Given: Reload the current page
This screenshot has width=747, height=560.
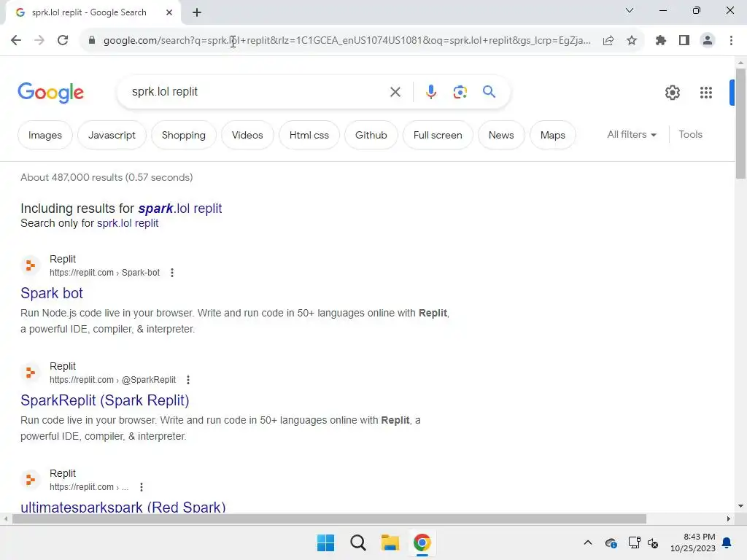Looking at the screenshot, I should [63, 41].
